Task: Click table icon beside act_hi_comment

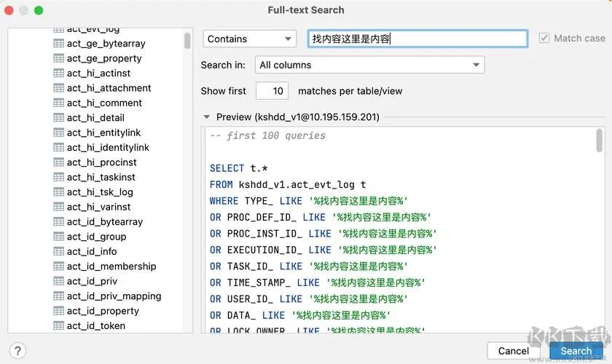Action: click(x=58, y=103)
